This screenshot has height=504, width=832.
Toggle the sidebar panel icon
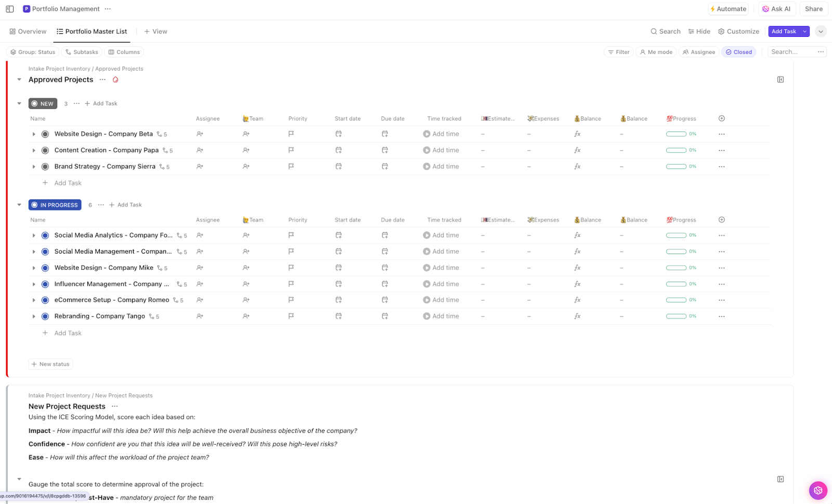[x=10, y=9]
